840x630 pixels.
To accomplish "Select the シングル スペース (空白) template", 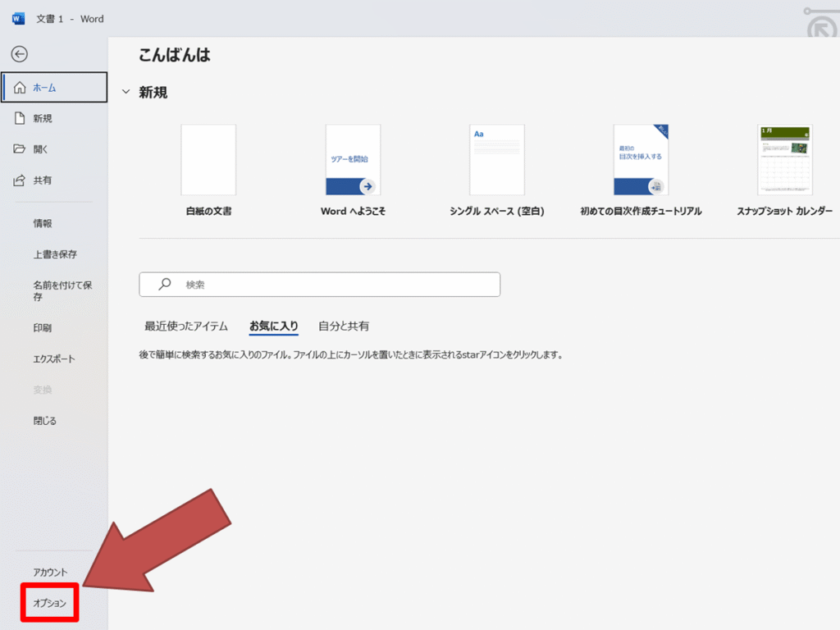I will (497, 160).
